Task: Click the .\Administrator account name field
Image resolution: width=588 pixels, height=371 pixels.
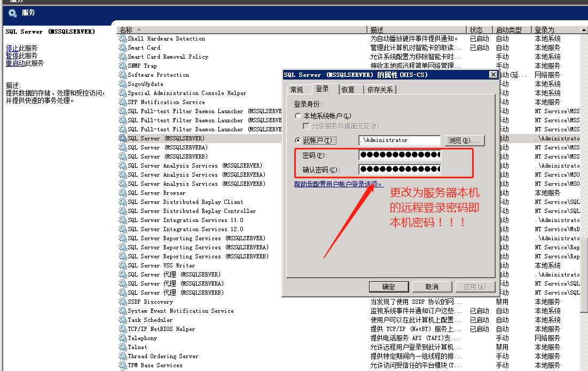Action: (x=399, y=140)
